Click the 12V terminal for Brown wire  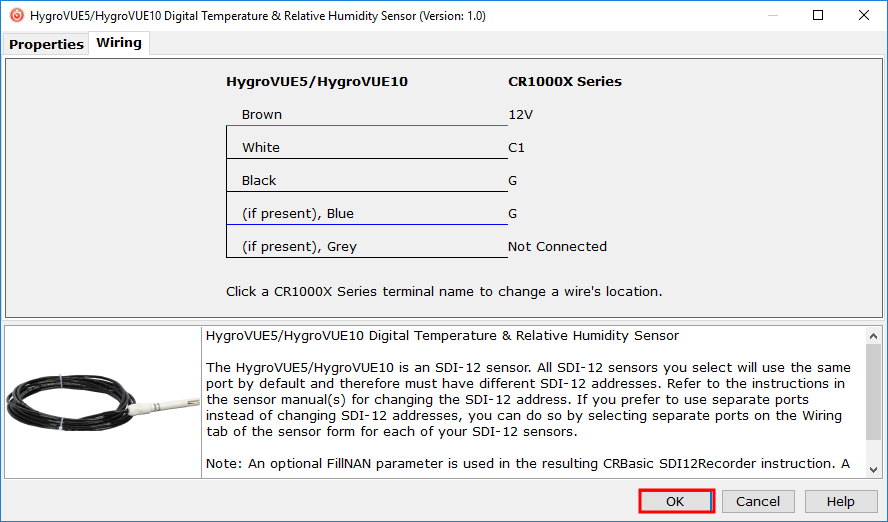pyautogui.click(x=520, y=115)
